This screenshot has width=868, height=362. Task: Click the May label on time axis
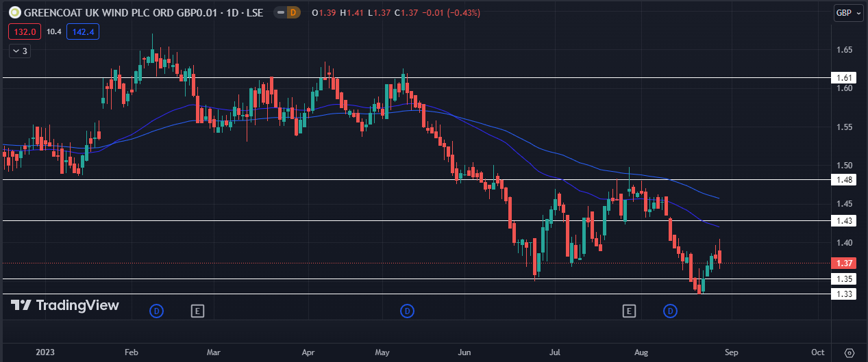tap(382, 352)
